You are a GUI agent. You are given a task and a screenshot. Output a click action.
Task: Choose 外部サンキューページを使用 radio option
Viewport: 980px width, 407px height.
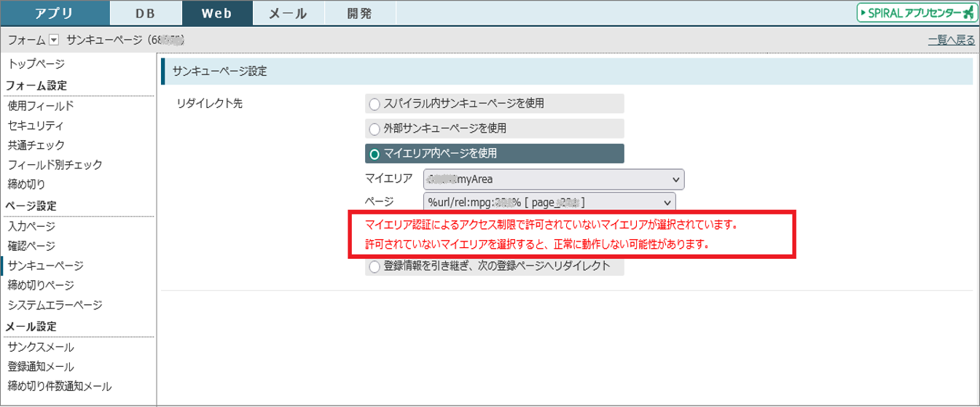pyautogui.click(x=375, y=129)
